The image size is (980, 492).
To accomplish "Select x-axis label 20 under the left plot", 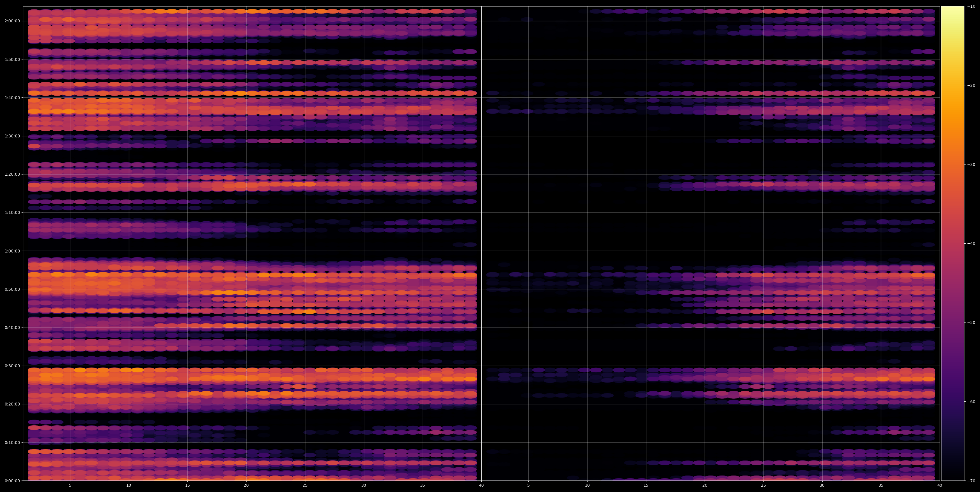I will point(246,486).
